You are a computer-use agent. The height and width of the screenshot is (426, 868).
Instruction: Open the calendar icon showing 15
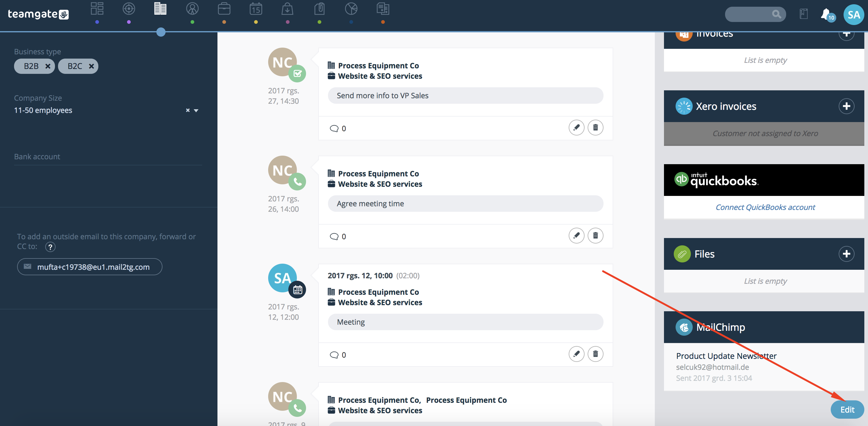256,9
